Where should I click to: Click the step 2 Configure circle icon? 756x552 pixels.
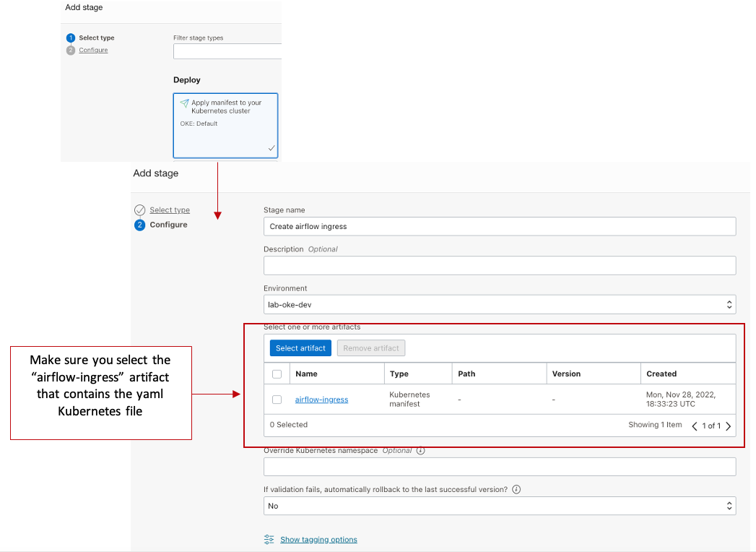[140, 225]
